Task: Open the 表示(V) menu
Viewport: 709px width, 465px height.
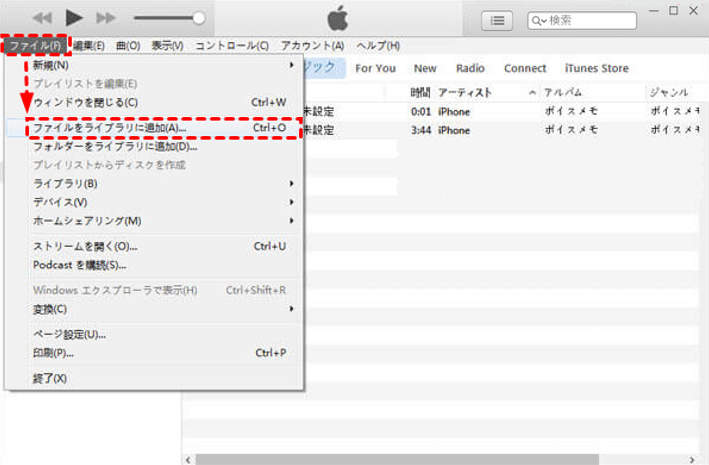Action: pyautogui.click(x=167, y=46)
